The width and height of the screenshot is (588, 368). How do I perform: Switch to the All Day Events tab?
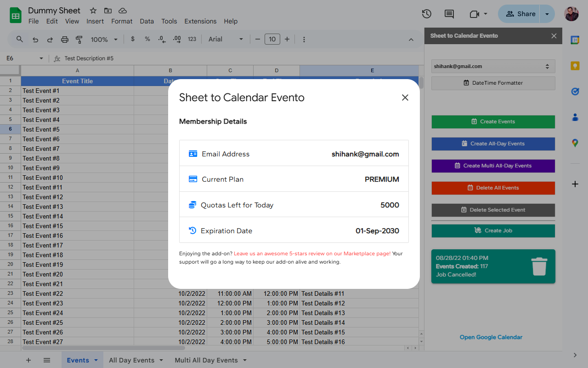coord(131,360)
